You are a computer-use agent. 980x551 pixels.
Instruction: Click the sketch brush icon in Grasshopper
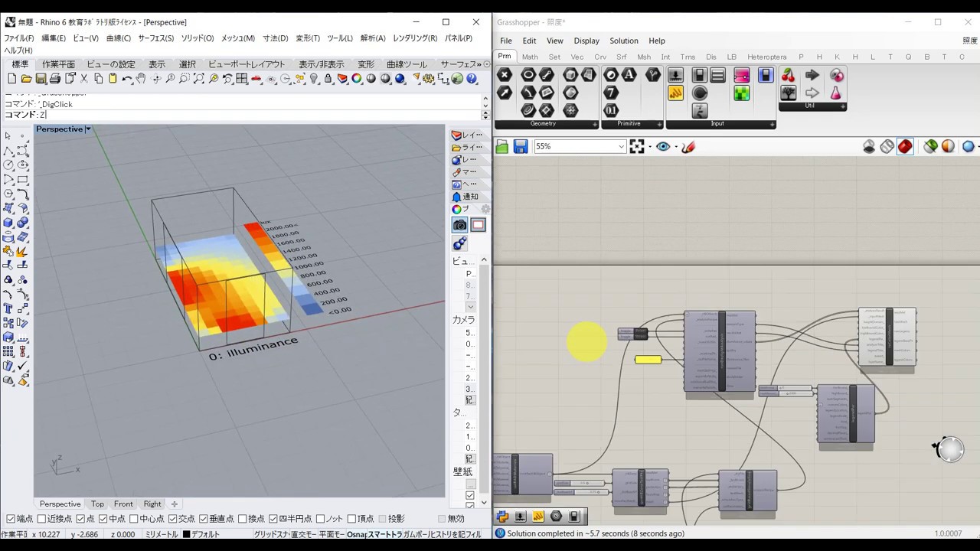[x=688, y=146]
